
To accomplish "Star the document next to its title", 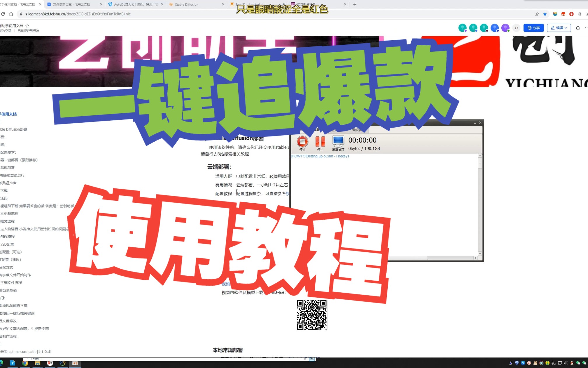I will (x=27, y=26).
